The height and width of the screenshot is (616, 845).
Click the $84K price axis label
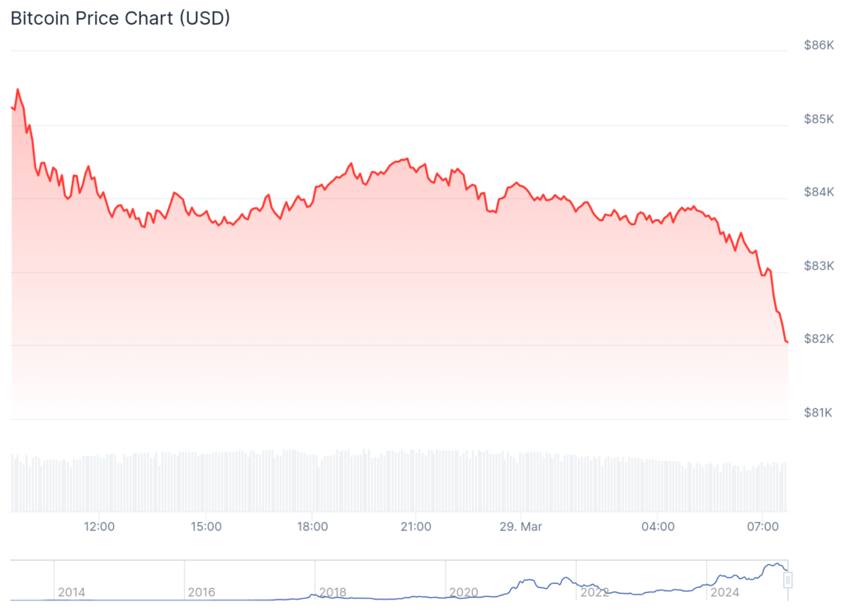[819, 192]
